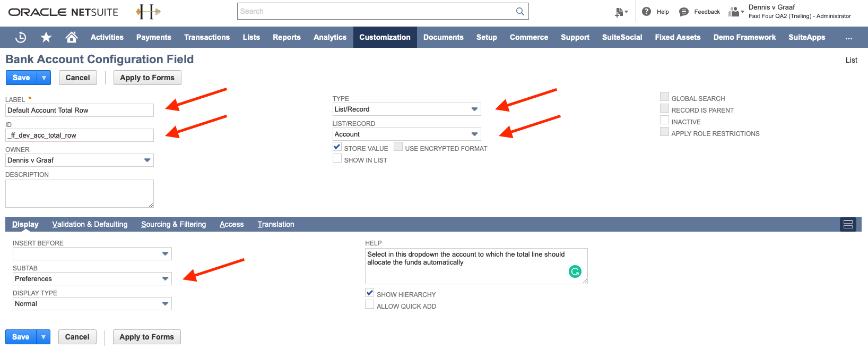Click the bottom Cancel button
Screen dimensions: 868x348
coord(77,337)
